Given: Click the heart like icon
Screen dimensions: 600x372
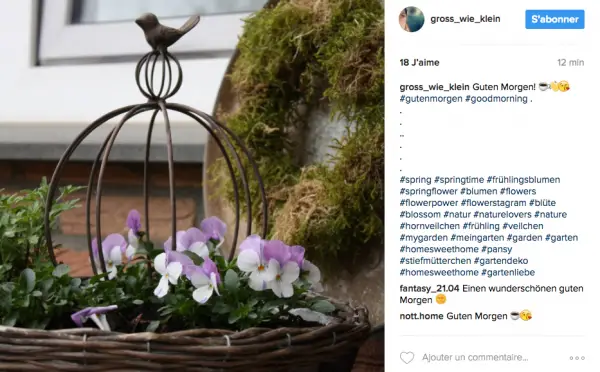Looking at the screenshot, I should pos(407,357).
